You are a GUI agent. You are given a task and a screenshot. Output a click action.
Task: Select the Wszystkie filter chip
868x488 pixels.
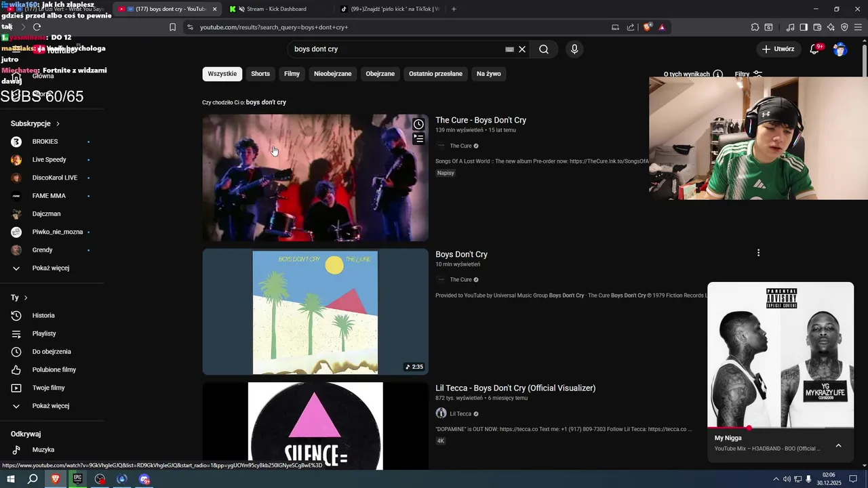(x=222, y=74)
